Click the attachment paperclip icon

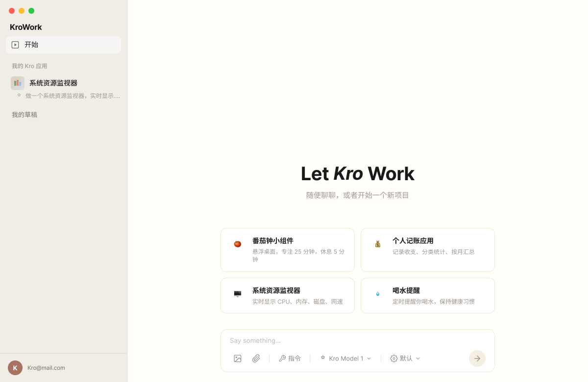coord(256,358)
